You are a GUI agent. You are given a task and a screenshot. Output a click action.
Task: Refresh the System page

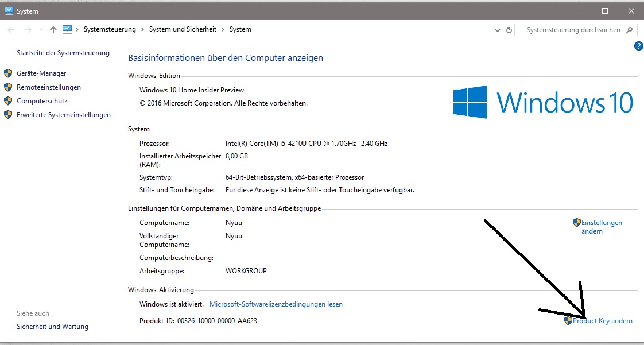(x=509, y=30)
